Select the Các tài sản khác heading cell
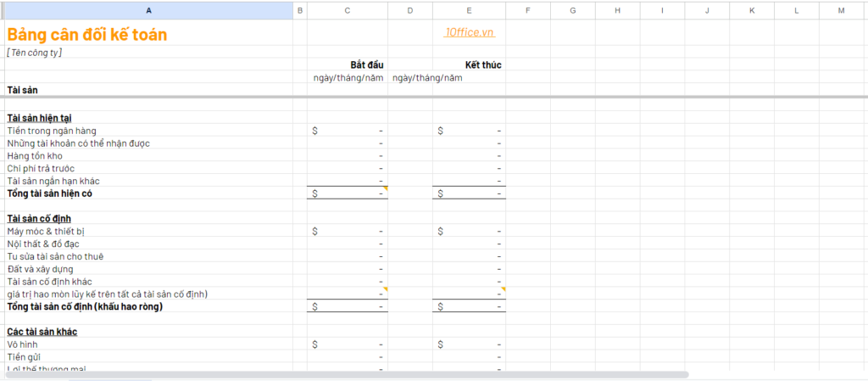868x381 pixels. pyautogui.click(x=149, y=332)
